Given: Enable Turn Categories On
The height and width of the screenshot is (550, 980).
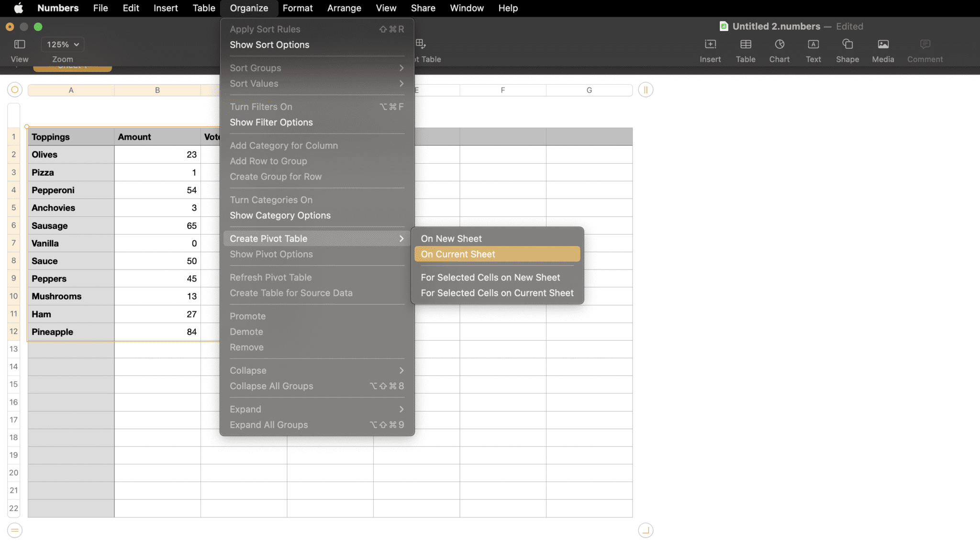Looking at the screenshot, I should click(271, 200).
